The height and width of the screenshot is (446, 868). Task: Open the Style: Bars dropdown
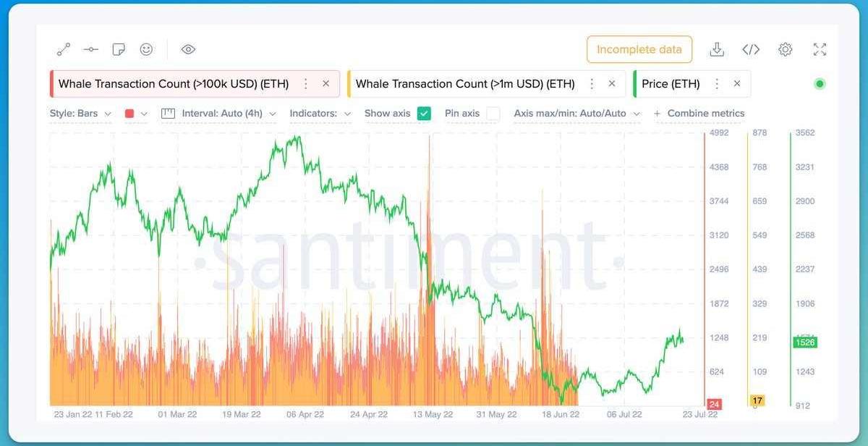coord(80,114)
